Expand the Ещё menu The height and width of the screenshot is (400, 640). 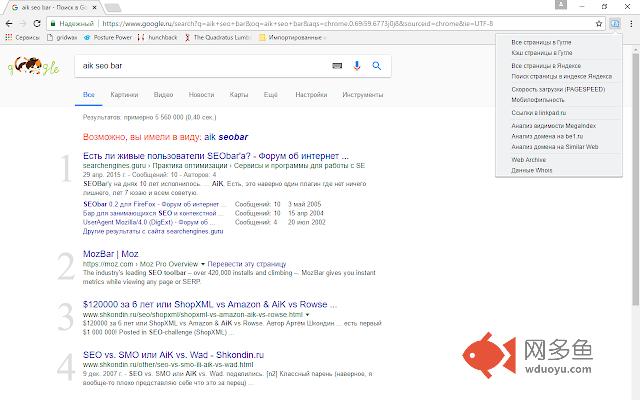[x=271, y=95]
